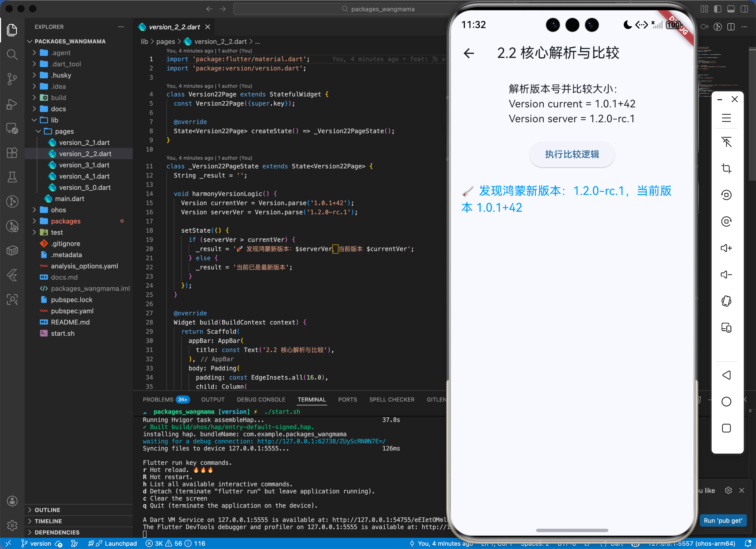This screenshot has width=756, height=549.
Task: Open the Extensions view
Action: click(12, 153)
